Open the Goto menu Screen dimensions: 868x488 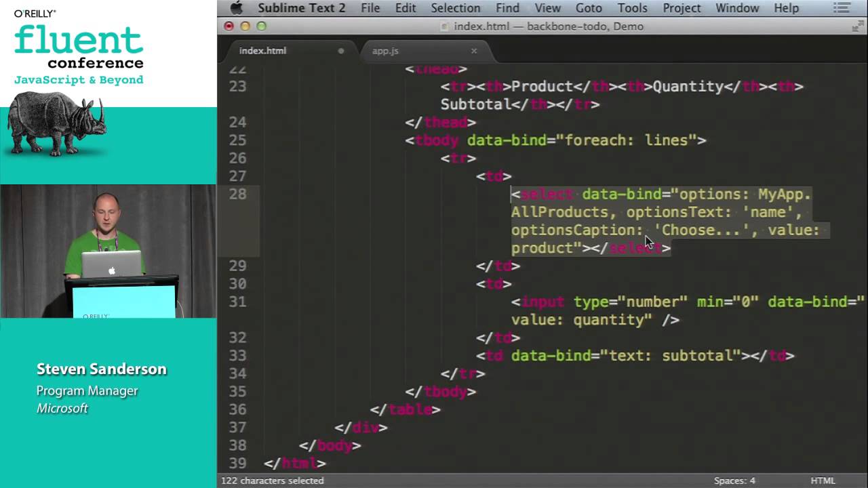(x=589, y=8)
